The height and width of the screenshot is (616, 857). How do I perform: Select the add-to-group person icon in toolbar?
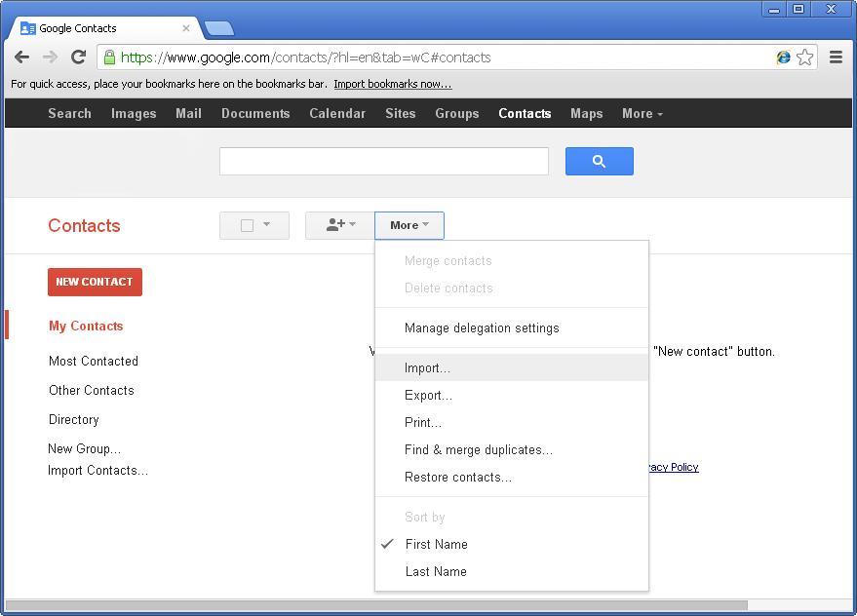(338, 224)
